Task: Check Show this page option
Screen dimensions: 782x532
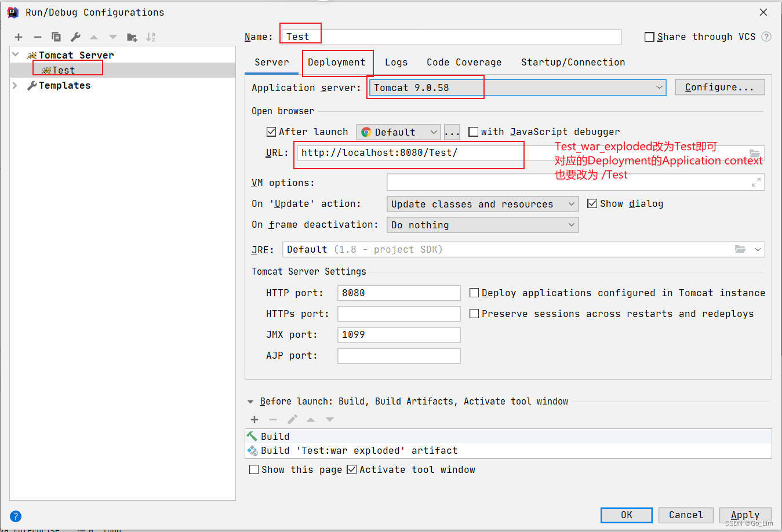Action: tap(254, 469)
